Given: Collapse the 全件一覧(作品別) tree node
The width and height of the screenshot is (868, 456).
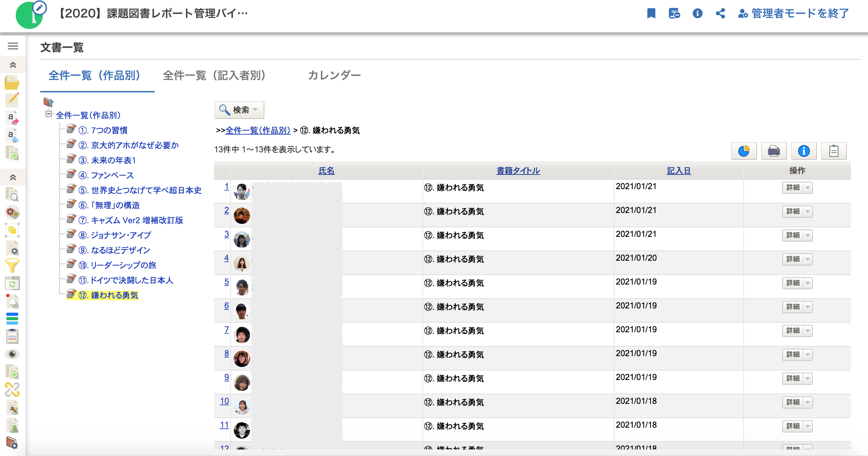Looking at the screenshot, I should 49,114.
